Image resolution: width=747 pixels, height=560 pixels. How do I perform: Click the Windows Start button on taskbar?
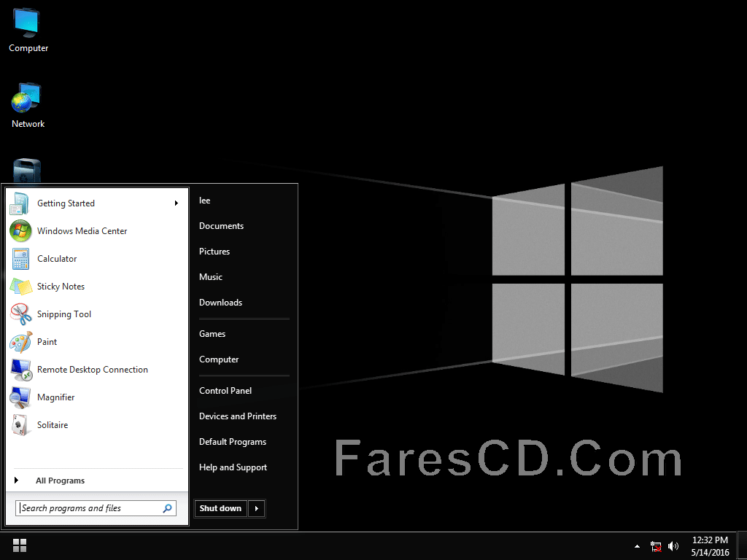pos(20,545)
